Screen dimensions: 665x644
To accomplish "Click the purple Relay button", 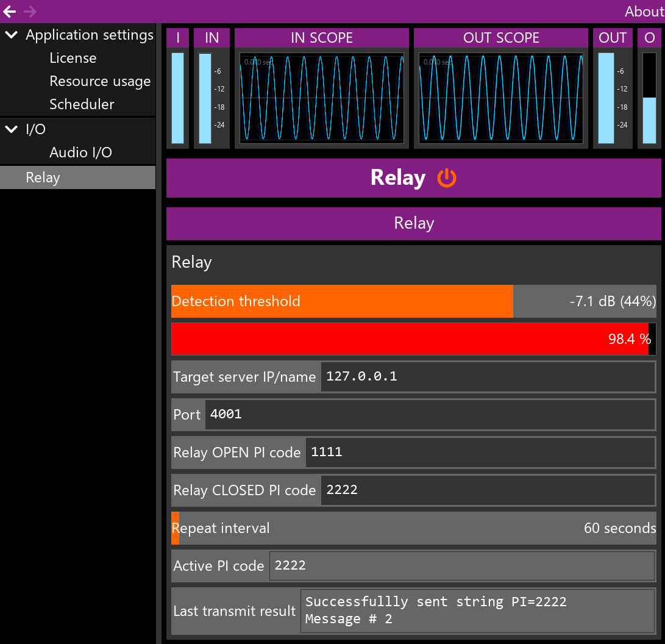I will click(x=414, y=223).
